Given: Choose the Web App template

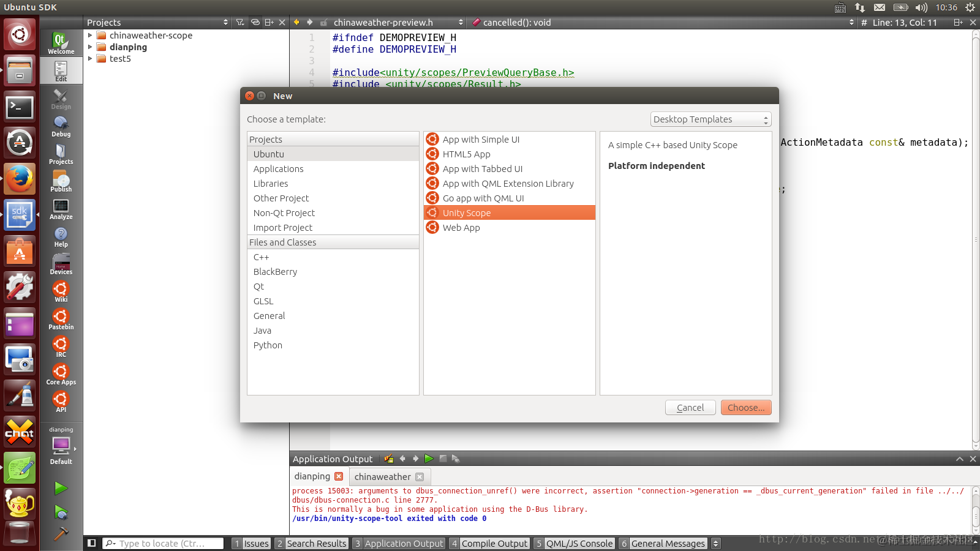Looking at the screenshot, I should point(510,228).
